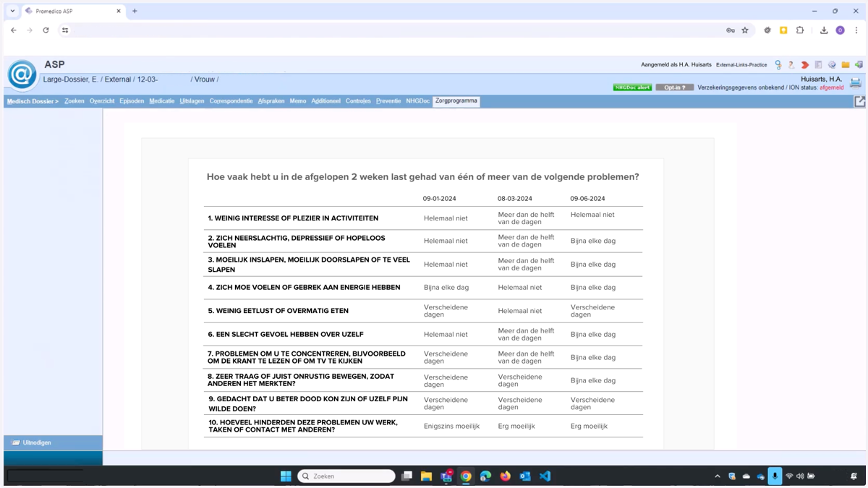Click the red afgemeld ION status
This screenshot has width=868, height=488.
coord(832,87)
